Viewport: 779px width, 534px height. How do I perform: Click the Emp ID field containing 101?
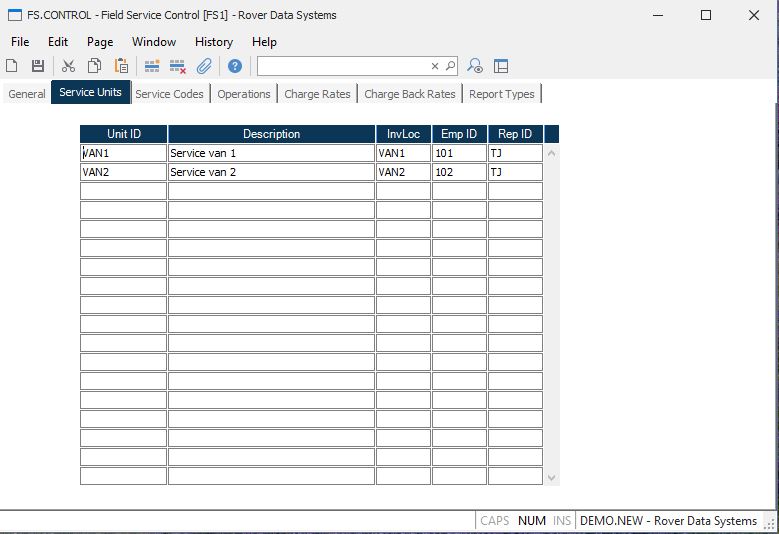[459, 153]
